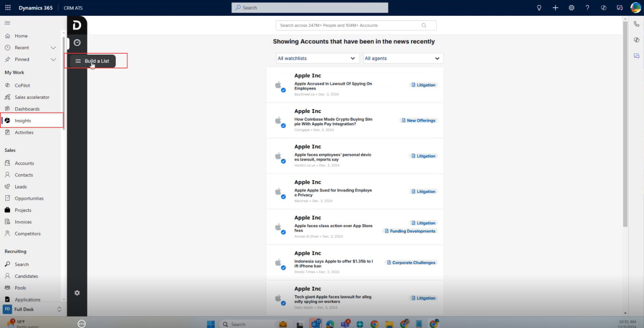
Task: Click the main page vertical scrollbar
Action: coord(625,124)
